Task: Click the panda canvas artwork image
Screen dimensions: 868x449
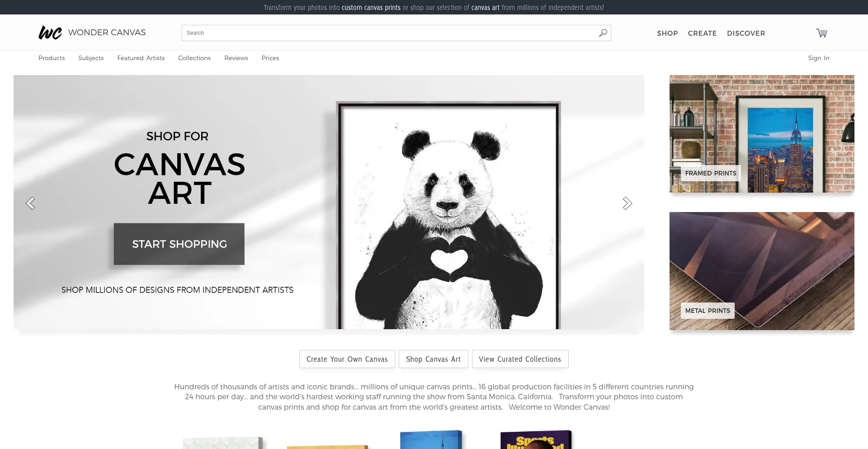Action: (x=448, y=215)
